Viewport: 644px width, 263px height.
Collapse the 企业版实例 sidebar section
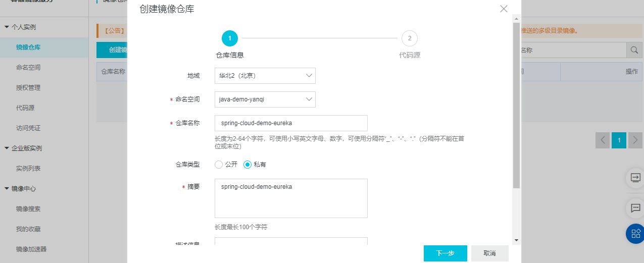coord(7,148)
